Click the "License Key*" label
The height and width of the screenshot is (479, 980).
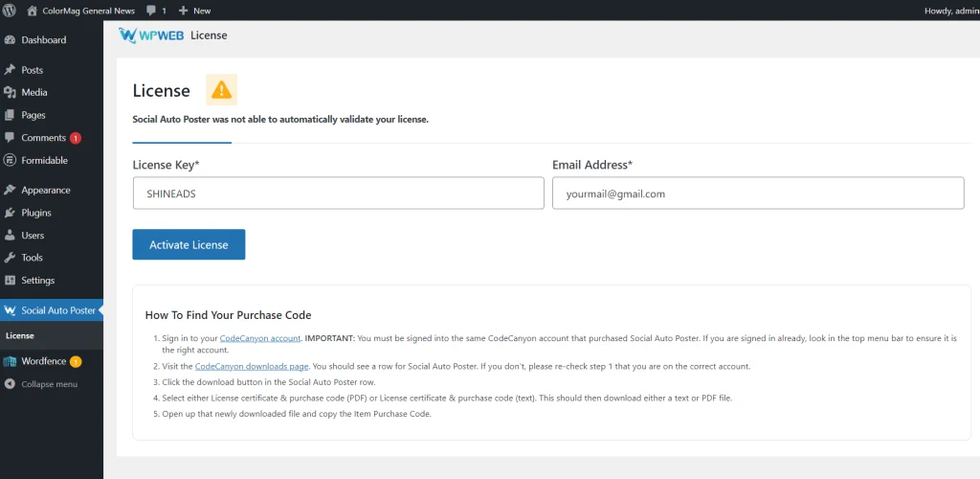(167, 165)
